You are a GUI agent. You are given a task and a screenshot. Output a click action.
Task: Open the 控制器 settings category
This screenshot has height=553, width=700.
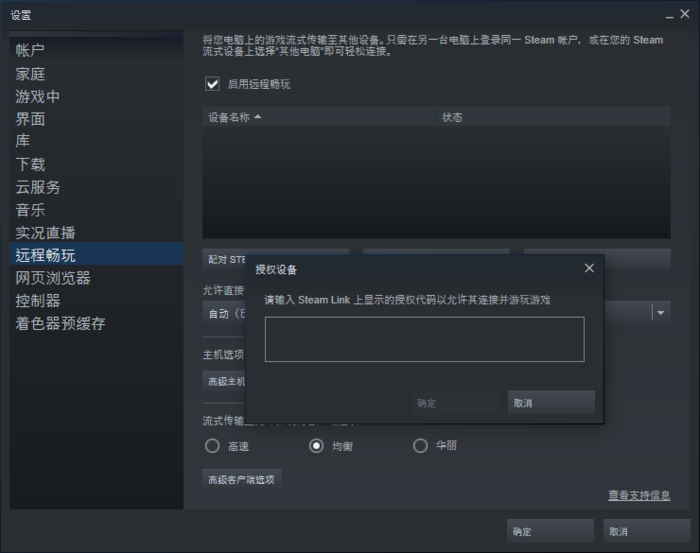pos(38,301)
